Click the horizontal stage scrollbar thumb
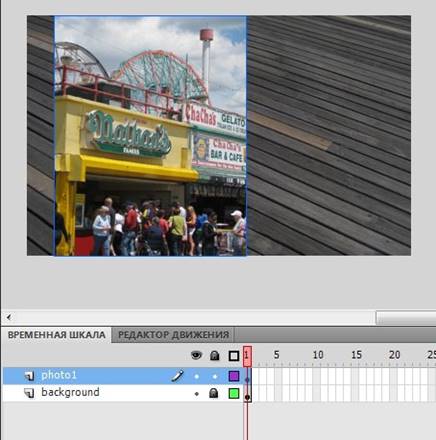The height and width of the screenshot is (440, 436). (406, 318)
